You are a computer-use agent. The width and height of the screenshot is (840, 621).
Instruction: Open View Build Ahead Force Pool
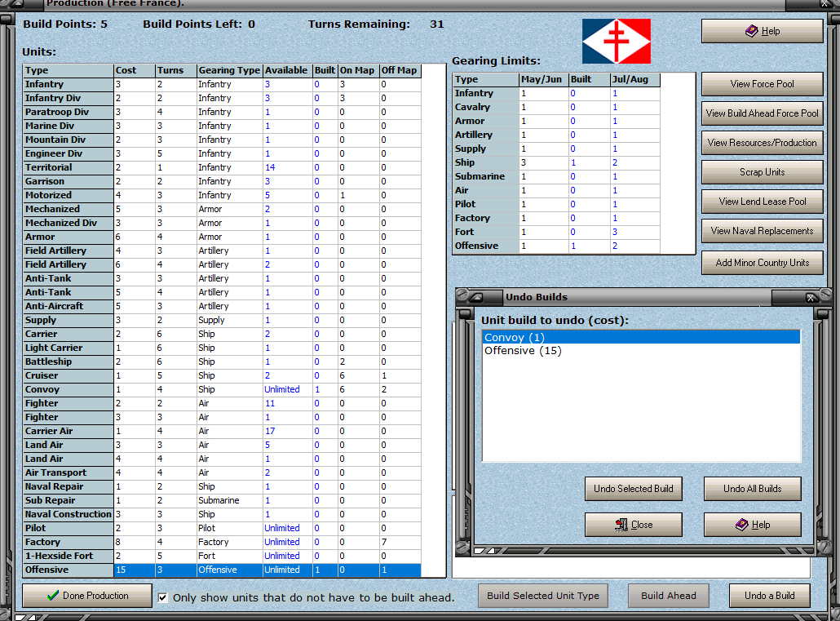click(763, 113)
